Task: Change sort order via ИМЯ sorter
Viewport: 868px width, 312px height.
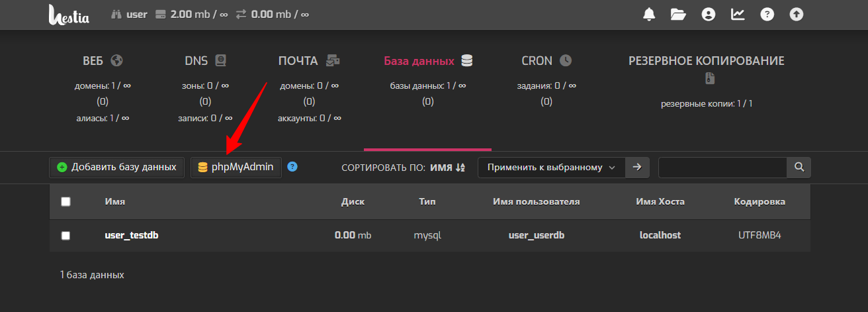Action: [448, 168]
